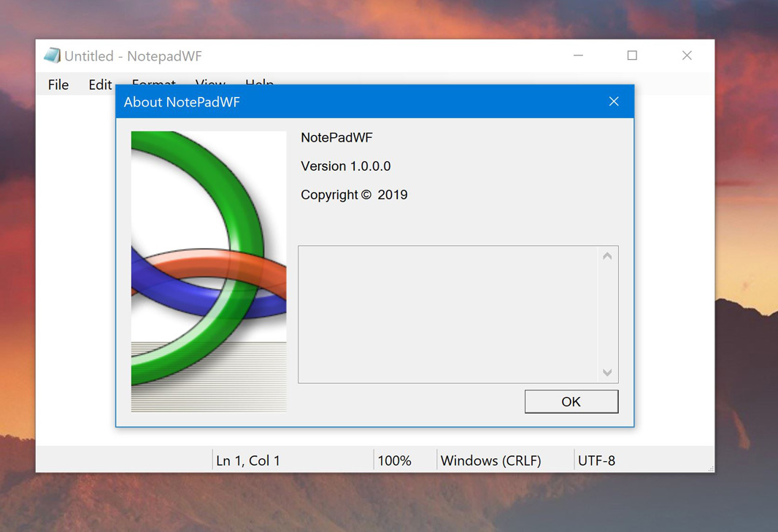The height and width of the screenshot is (532, 778).
Task: Close the About NotePadWF dialog
Action: [x=614, y=101]
